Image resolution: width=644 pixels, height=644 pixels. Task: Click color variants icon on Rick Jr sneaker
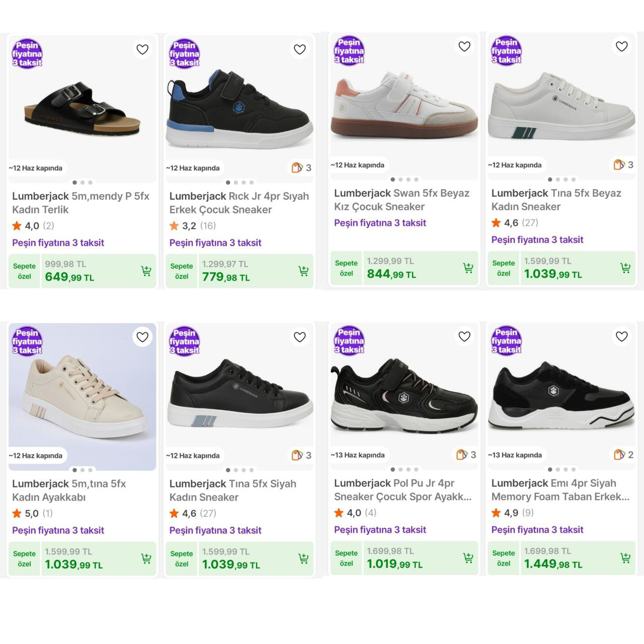[301, 168]
